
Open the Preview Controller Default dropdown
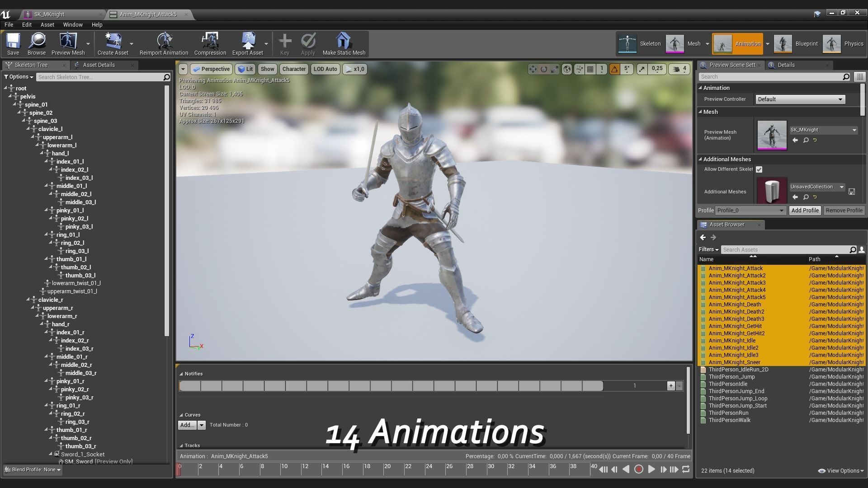[x=800, y=99]
